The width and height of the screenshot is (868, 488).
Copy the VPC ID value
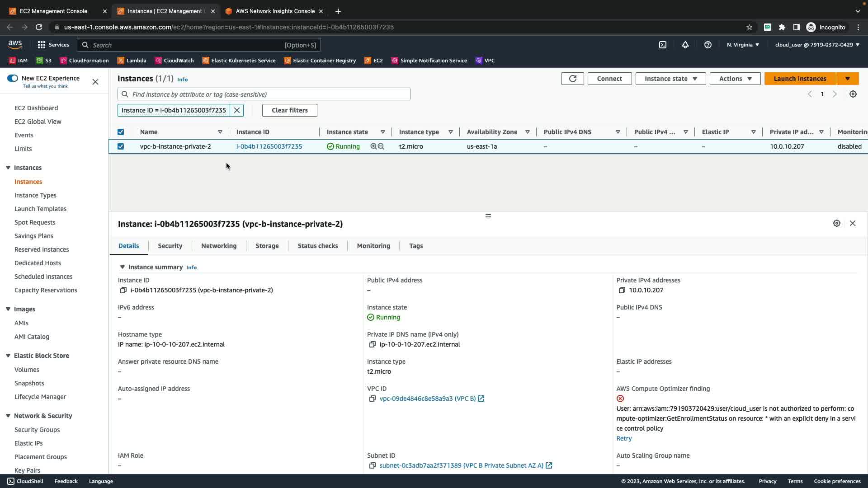click(373, 399)
